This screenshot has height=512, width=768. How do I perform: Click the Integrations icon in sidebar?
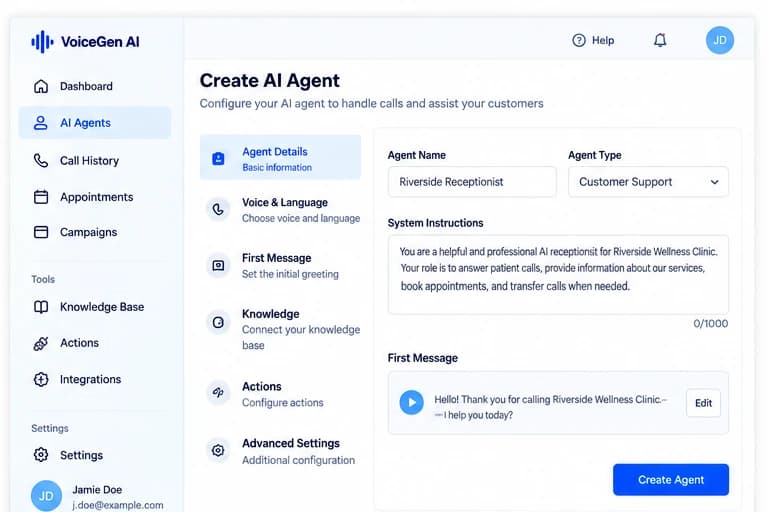[41, 379]
